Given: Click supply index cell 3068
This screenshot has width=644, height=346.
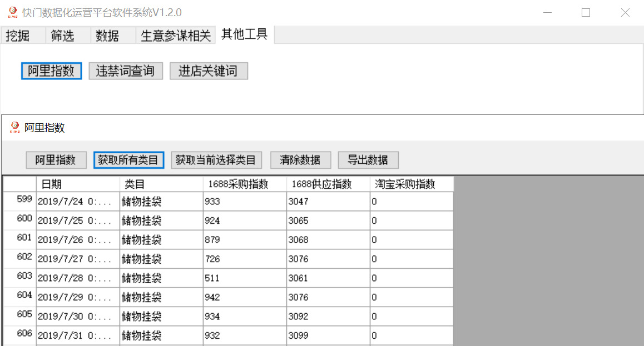Looking at the screenshot, I should click(x=328, y=240).
